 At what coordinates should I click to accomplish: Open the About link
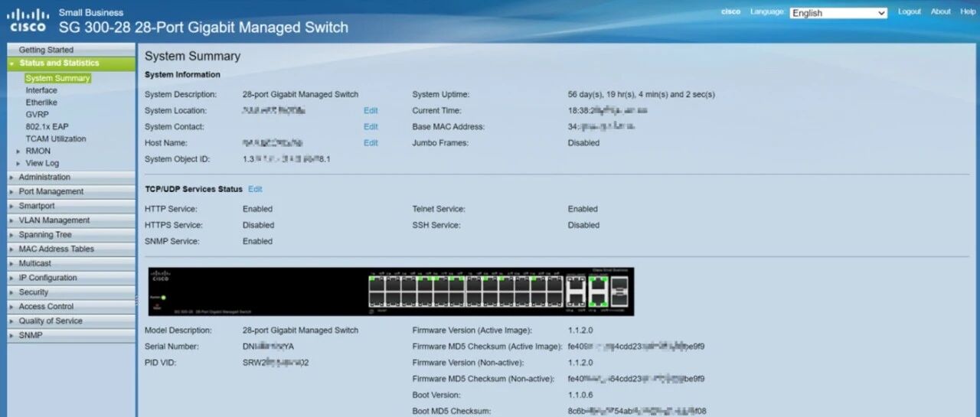coord(941,11)
